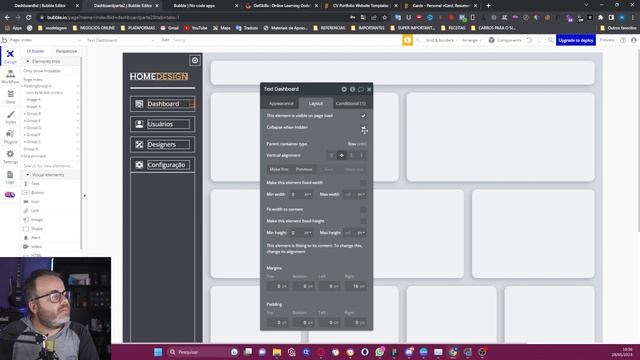Click the Windows Start button in taskbar
The width and height of the screenshot is (640, 360).
(158, 352)
